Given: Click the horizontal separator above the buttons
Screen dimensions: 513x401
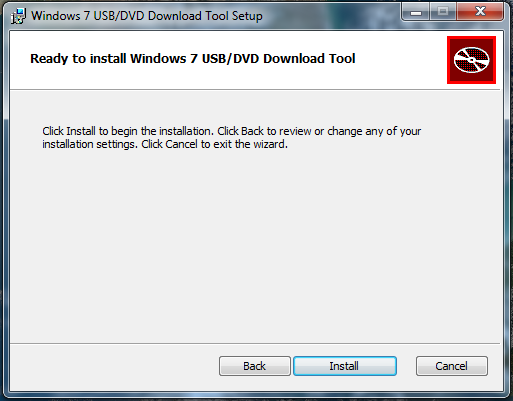Looking at the screenshot, I should click(x=255, y=343).
